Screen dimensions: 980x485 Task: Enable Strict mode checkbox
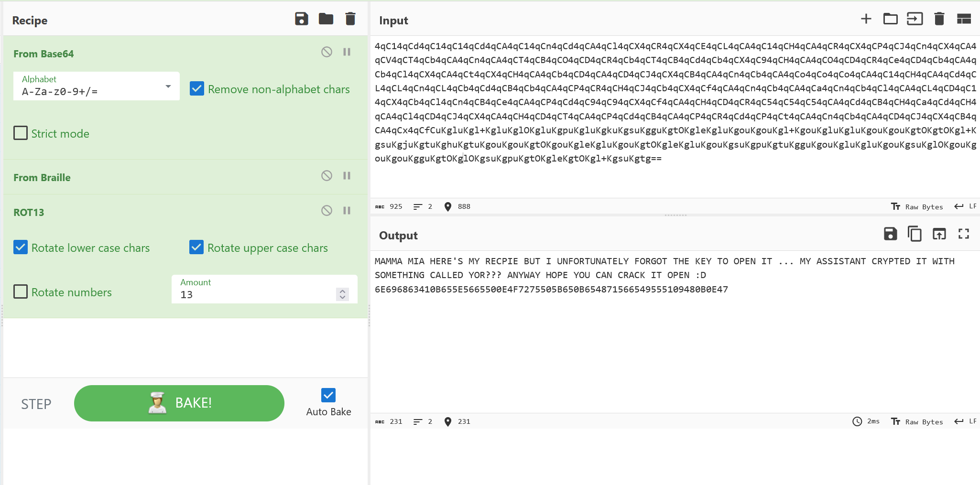[21, 133]
